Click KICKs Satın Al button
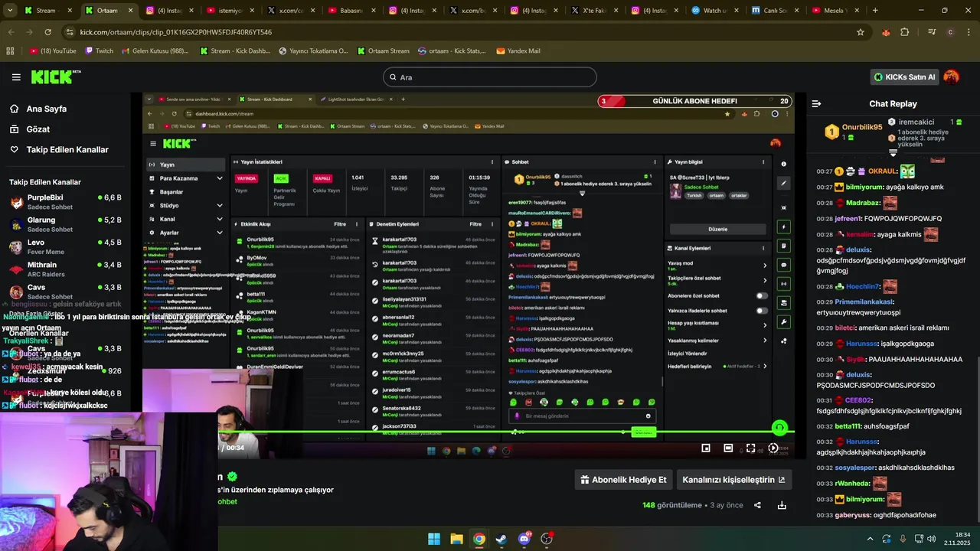980x551 pixels. 904,77
